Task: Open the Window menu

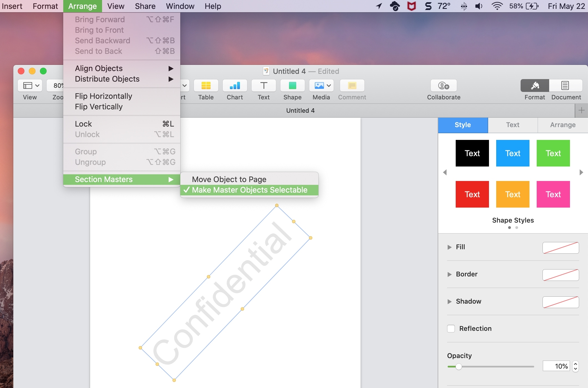Action: tap(180, 6)
